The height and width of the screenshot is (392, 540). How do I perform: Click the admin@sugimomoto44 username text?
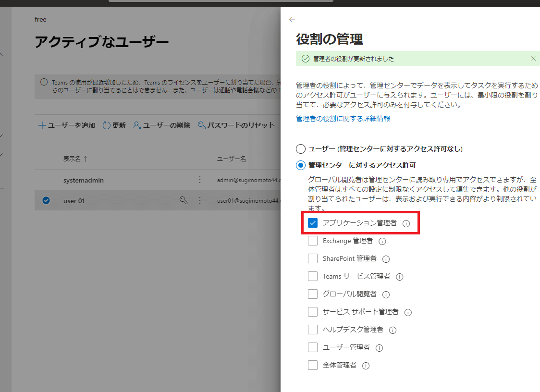249,180
